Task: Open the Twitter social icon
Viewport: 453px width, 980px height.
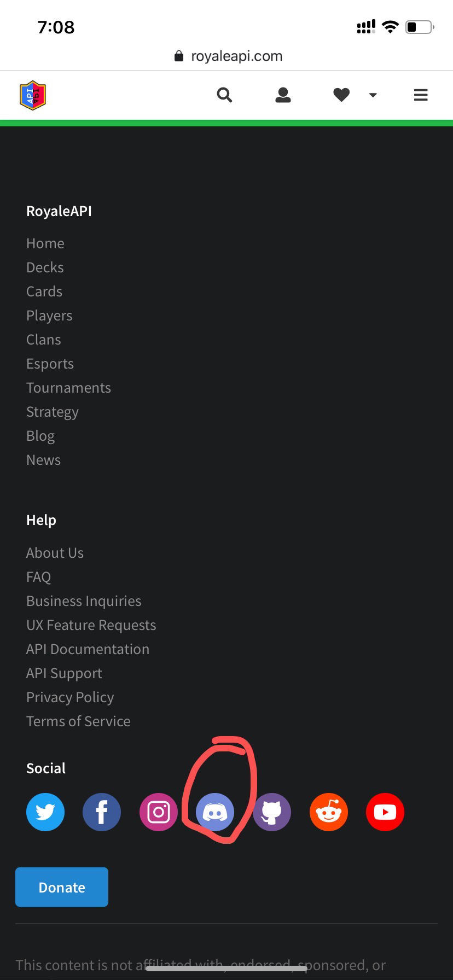Action: 45,812
